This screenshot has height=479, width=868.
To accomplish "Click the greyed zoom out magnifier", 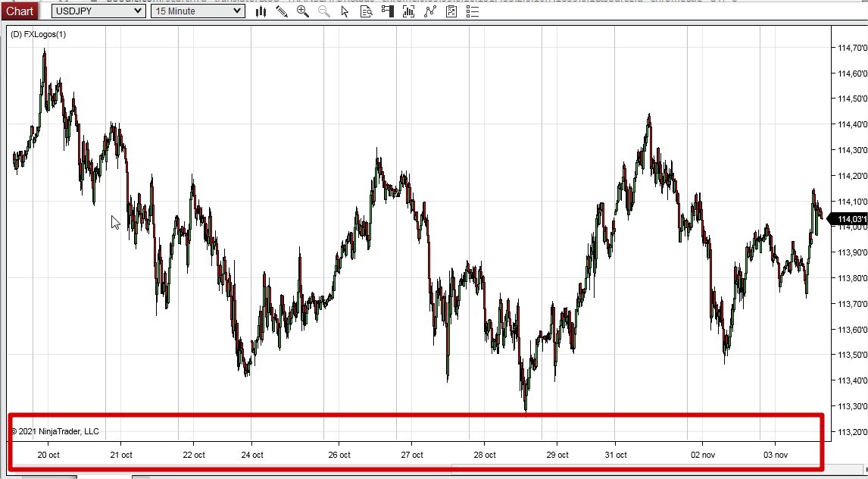I will pos(324,11).
